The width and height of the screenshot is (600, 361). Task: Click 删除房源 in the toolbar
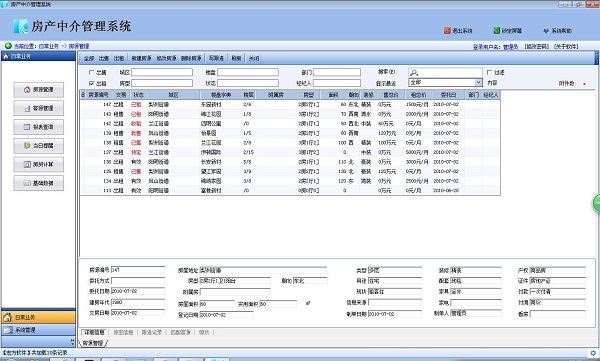(x=191, y=59)
